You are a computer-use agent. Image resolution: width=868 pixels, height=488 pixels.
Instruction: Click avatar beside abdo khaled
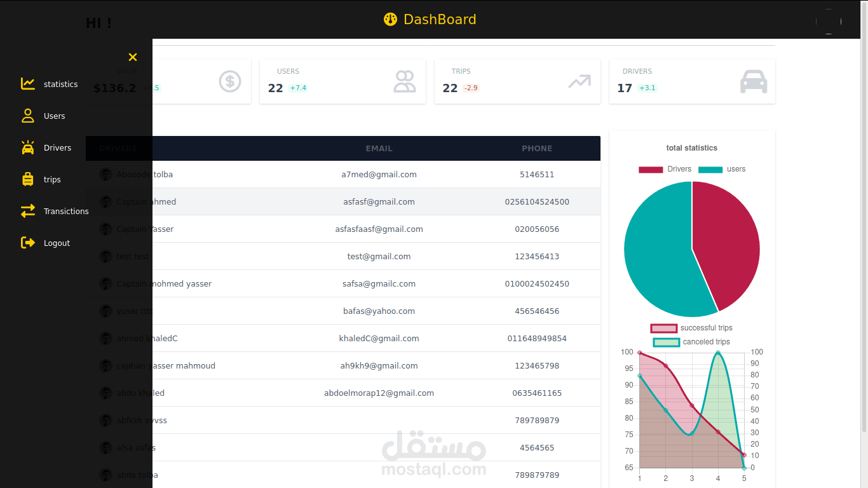click(x=106, y=393)
